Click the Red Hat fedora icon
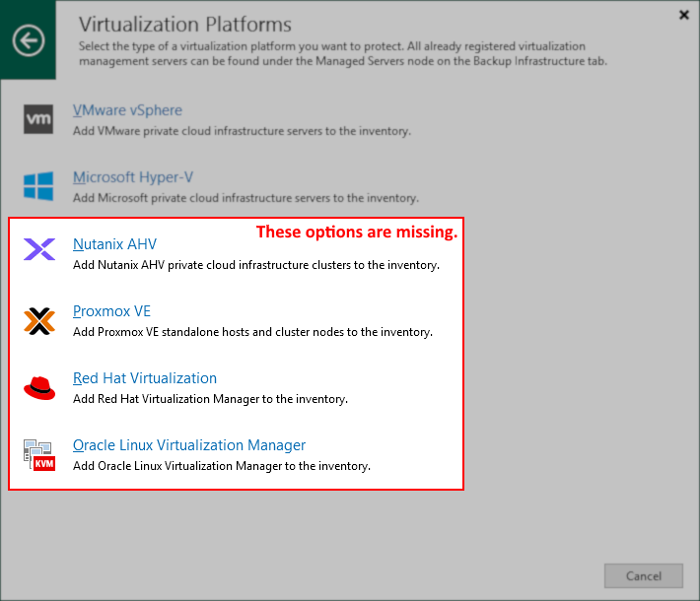Image resolution: width=700 pixels, height=601 pixels. [39, 388]
